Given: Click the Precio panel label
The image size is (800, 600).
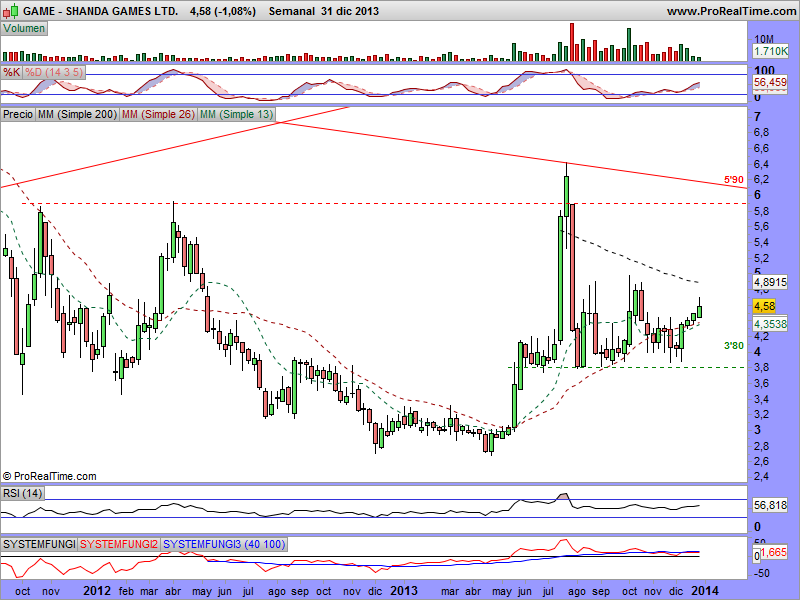Looking at the screenshot, I should pos(18,115).
